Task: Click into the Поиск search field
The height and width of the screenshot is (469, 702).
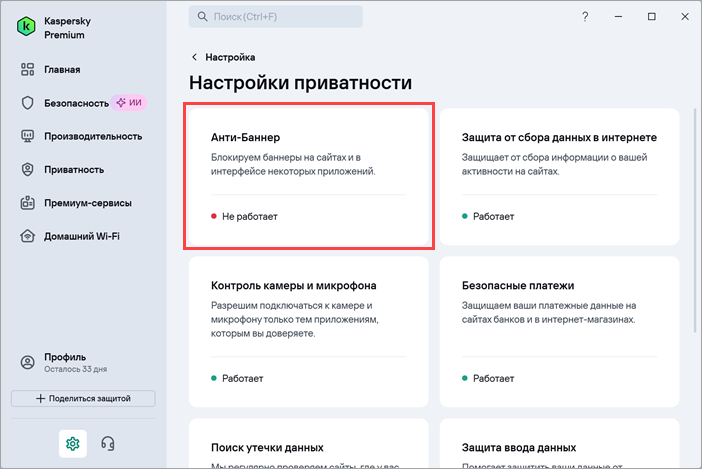Action: pyautogui.click(x=276, y=17)
